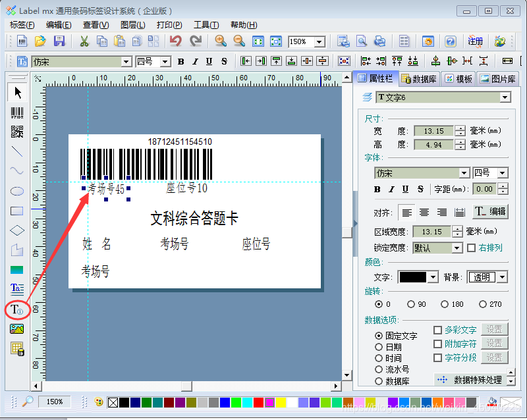Select rotation 270 radio button
Viewport: 527px width, 420px height.
coord(483,304)
